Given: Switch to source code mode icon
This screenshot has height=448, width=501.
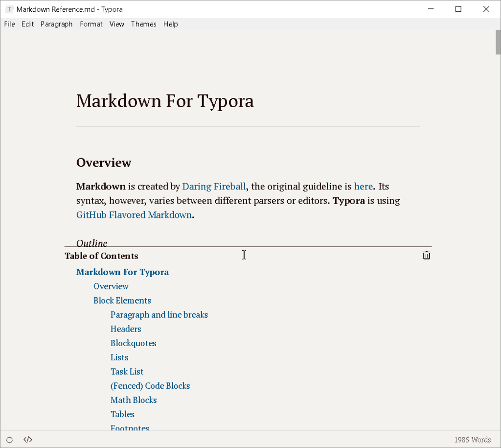Looking at the screenshot, I should [28, 440].
